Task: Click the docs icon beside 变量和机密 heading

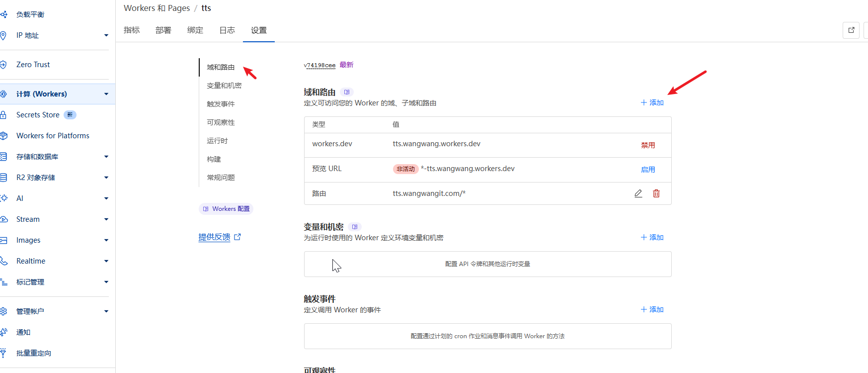Action: (355, 227)
